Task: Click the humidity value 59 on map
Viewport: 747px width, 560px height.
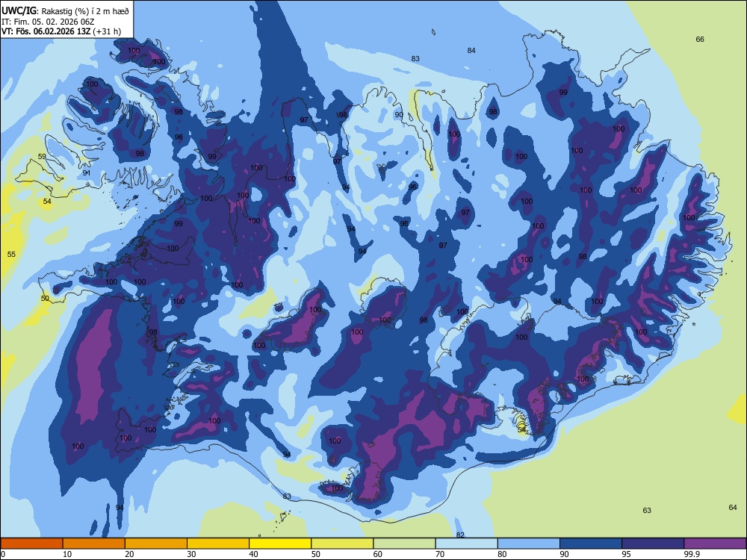Action: click(x=42, y=156)
